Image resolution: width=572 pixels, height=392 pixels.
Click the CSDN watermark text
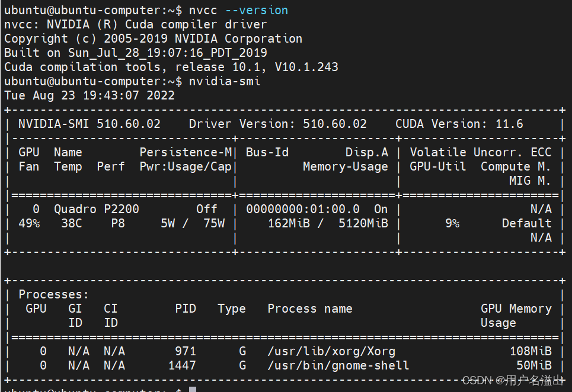(x=514, y=381)
